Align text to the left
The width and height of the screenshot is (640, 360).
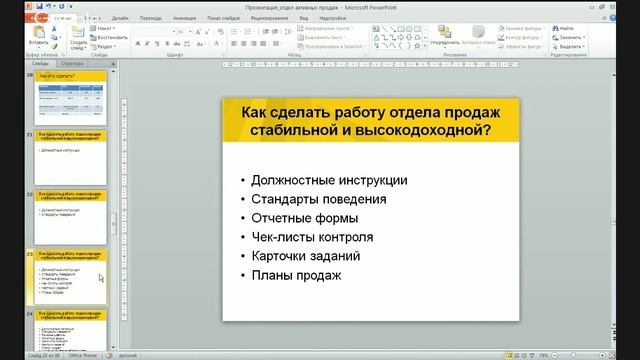(x=234, y=44)
